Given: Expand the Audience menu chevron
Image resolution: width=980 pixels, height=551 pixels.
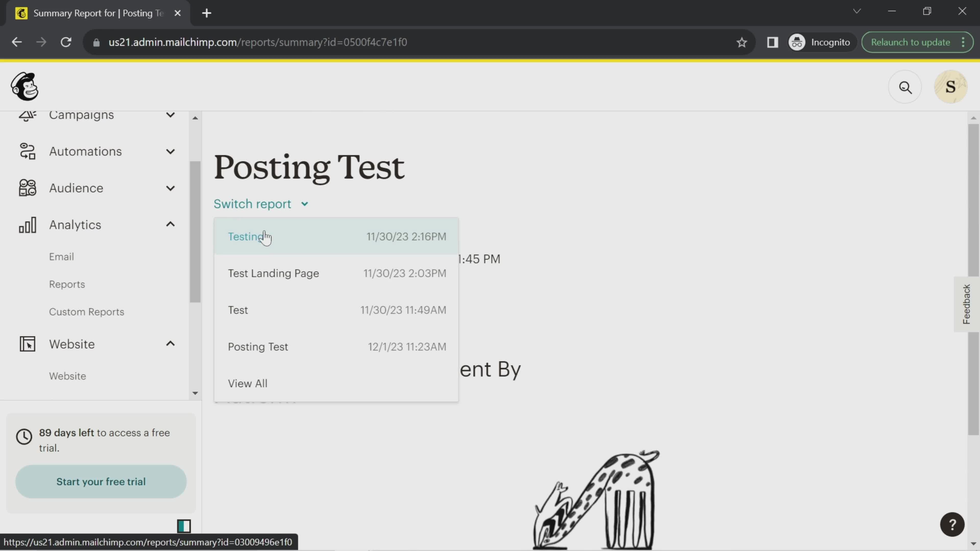Looking at the screenshot, I should [170, 188].
